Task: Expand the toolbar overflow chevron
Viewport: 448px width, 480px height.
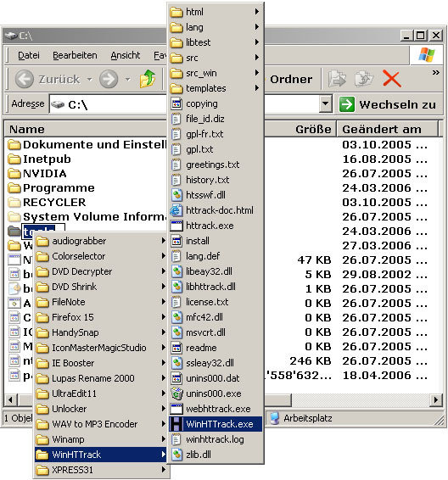Action: point(435,73)
